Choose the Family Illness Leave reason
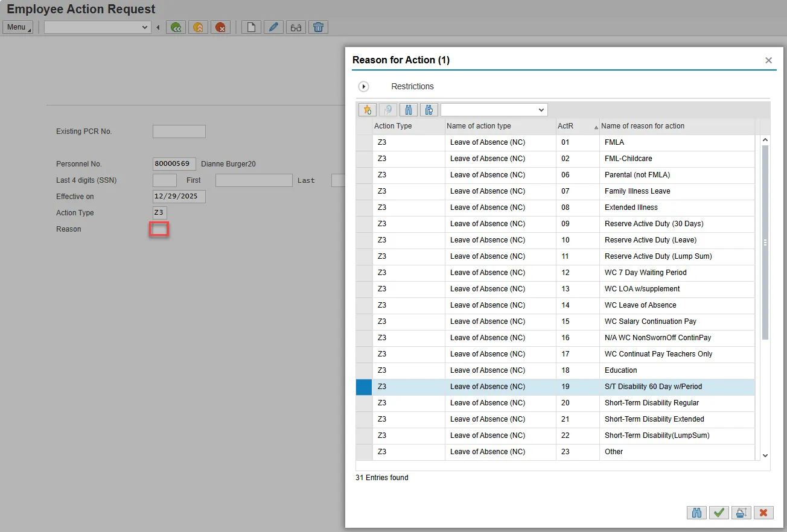 point(637,191)
